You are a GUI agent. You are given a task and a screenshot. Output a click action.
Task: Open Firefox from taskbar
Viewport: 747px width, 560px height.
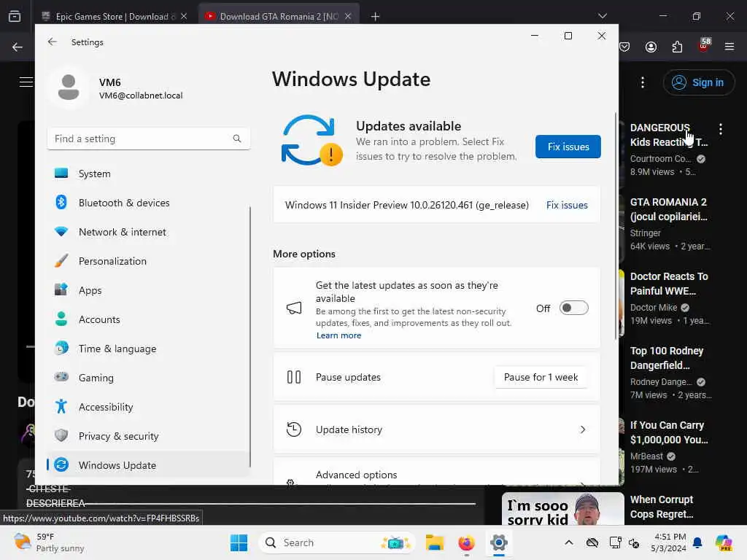pyautogui.click(x=466, y=542)
